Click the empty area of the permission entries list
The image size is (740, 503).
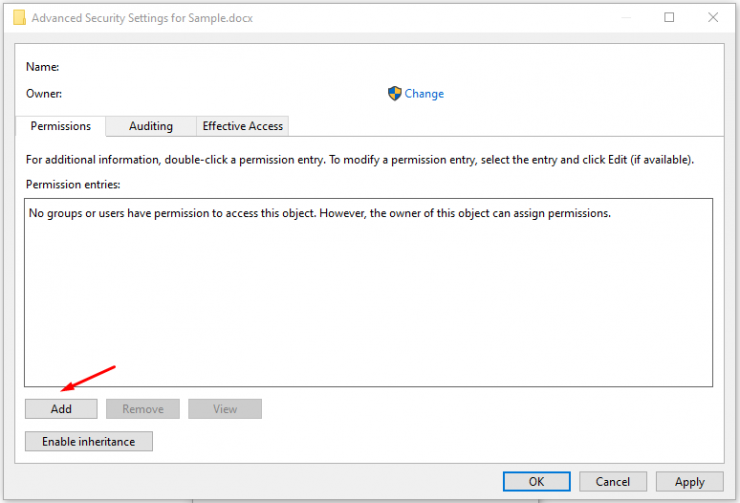click(369, 302)
